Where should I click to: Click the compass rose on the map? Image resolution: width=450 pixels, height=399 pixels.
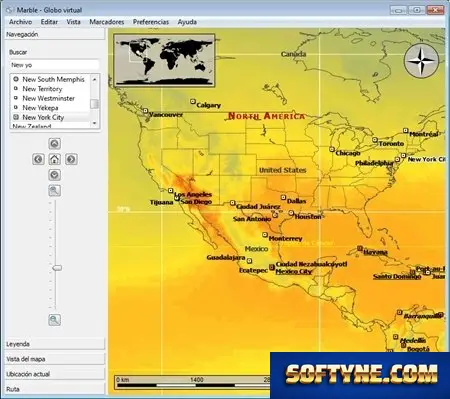[x=422, y=61]
